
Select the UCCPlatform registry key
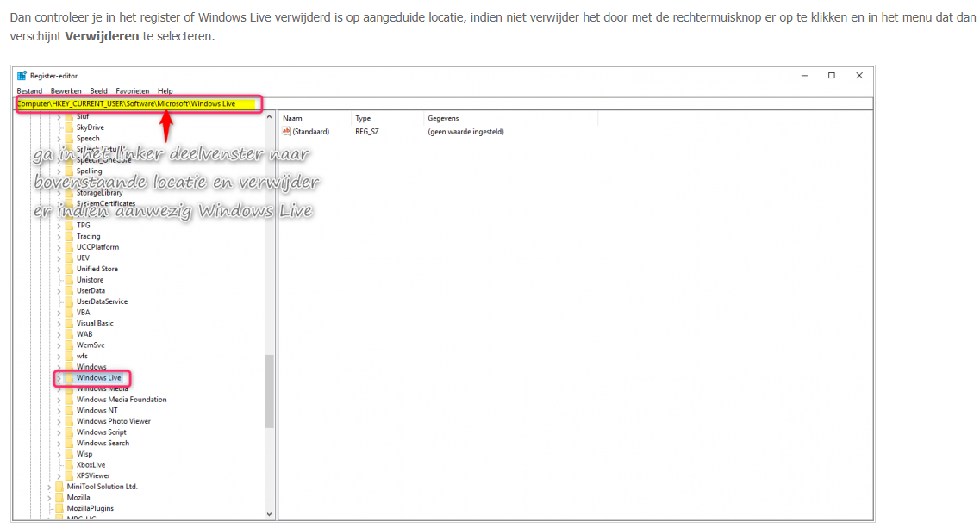[97, 247]
